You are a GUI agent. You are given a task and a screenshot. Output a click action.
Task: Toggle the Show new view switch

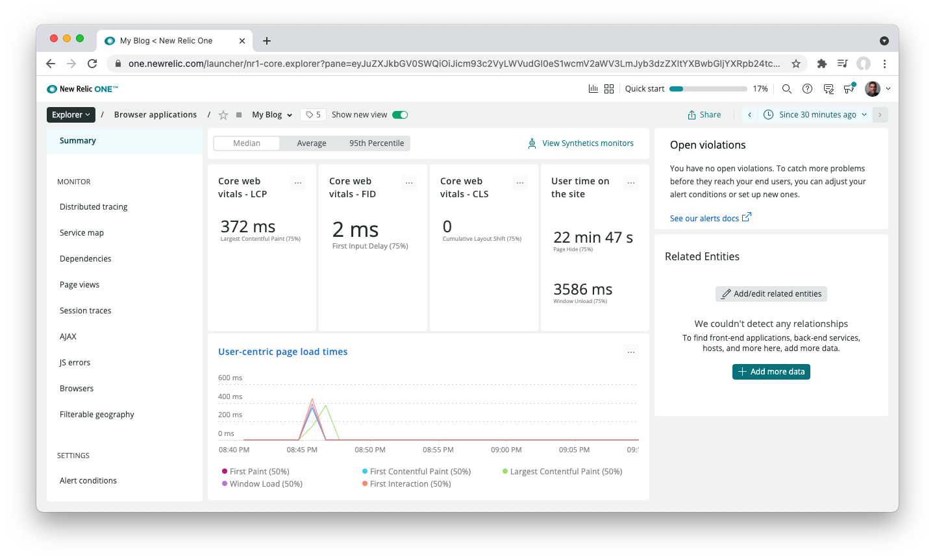point(400,115)
